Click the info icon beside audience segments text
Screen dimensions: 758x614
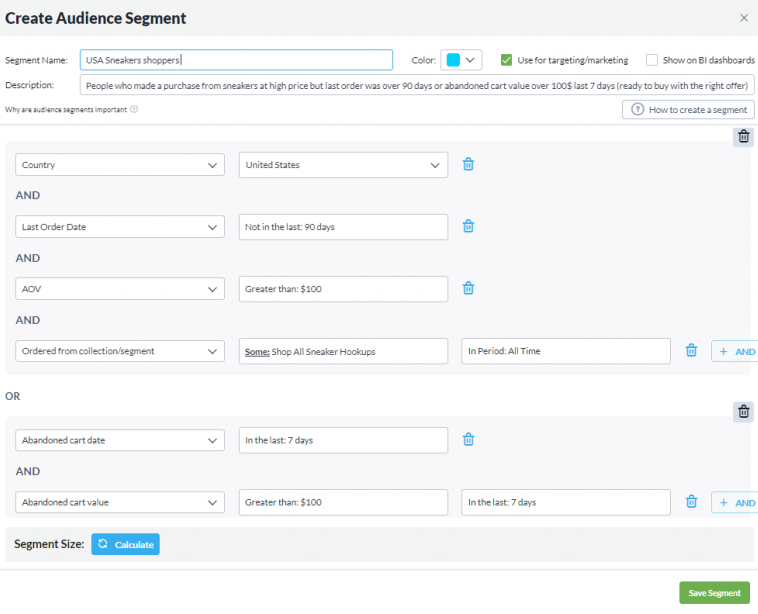134,109
